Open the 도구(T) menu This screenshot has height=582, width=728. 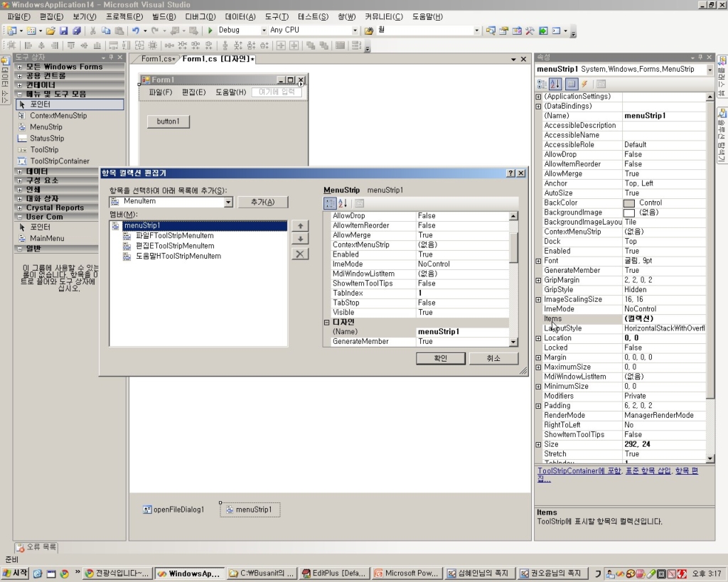click(277, 17)
